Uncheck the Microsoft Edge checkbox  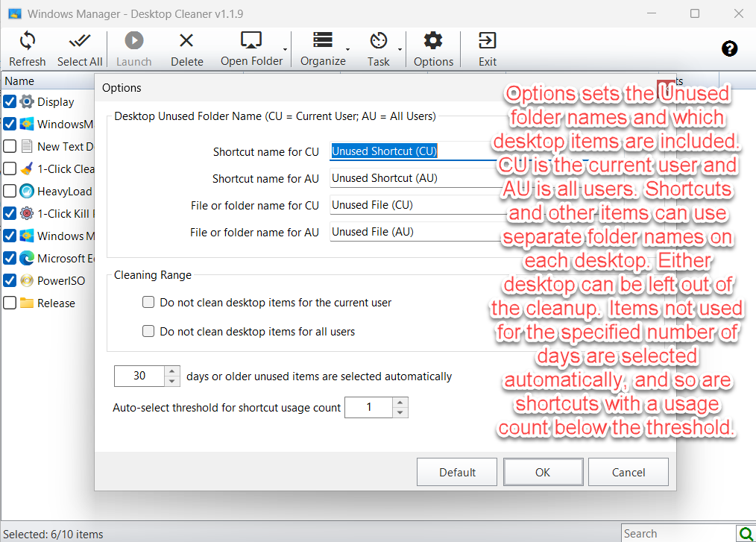point(10,258)
